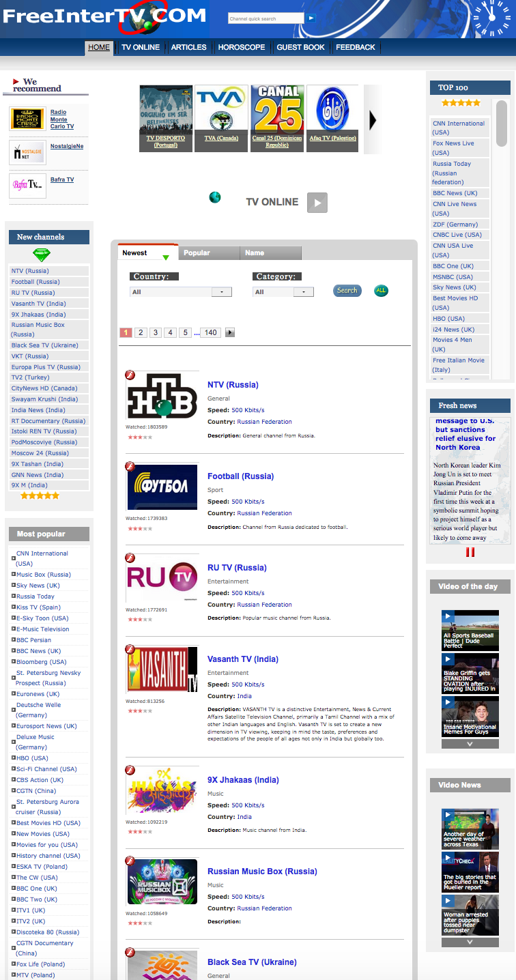Click the NostalgieNet logo image

[27, 152]
